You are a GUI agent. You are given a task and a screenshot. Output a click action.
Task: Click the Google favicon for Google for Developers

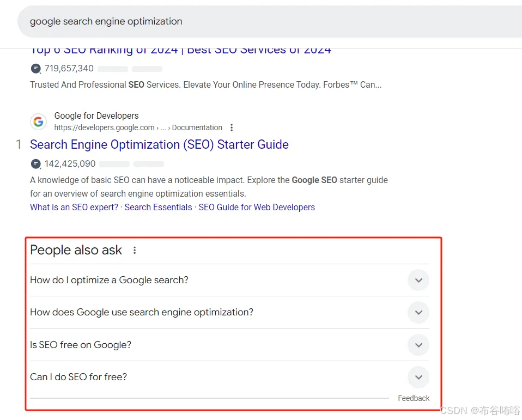point(38,121)
